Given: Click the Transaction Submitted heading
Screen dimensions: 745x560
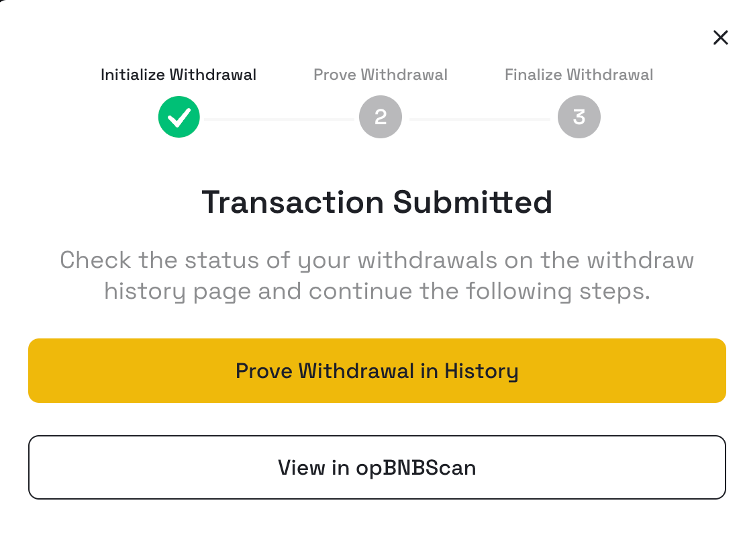Looking at the screenshot, I should tap(377, 203).
